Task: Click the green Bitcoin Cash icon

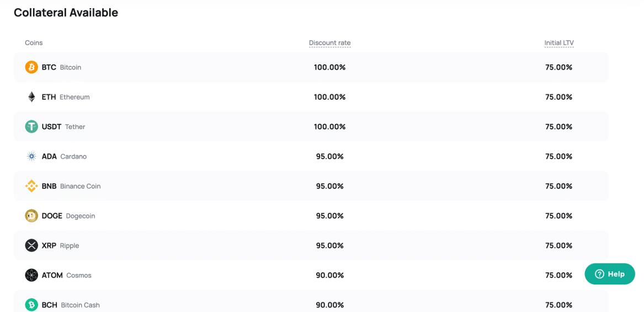Action: tap(31, 305)
